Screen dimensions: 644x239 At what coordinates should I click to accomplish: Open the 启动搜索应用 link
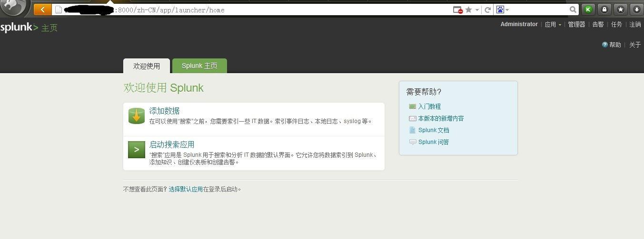click(172, 144)
